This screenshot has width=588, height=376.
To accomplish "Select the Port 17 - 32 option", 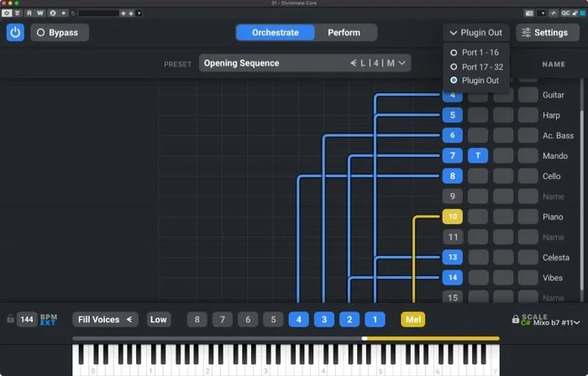I will (477, 67).
